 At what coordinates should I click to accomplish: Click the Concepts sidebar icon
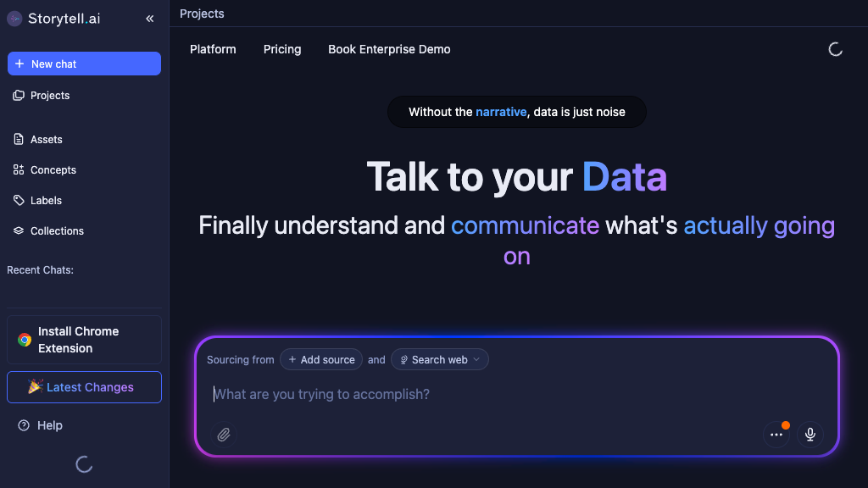(x=19, y=169)
